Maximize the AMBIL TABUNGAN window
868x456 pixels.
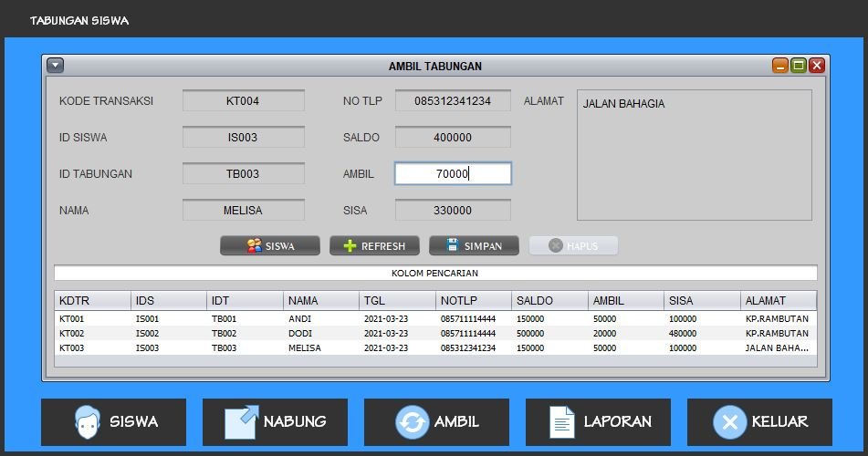pos(799,66)
